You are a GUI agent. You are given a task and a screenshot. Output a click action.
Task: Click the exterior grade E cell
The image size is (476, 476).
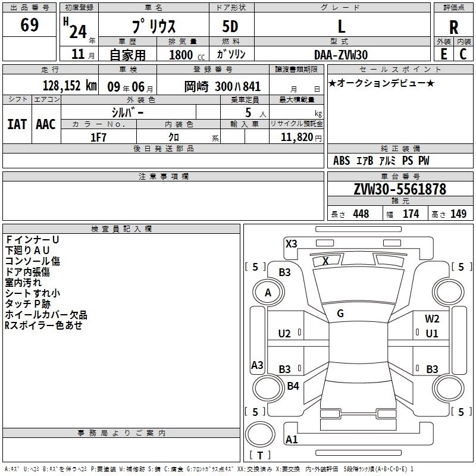443,54
